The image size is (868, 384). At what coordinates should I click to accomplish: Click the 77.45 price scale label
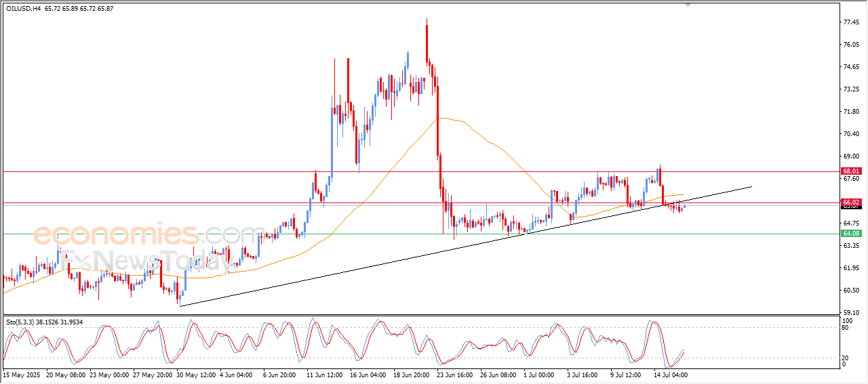click(x=852, y=22)
